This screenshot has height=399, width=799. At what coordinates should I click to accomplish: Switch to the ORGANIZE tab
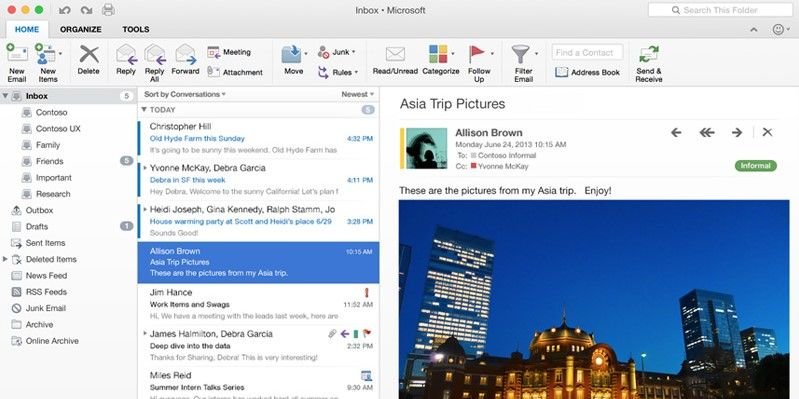tap(81, 30)
